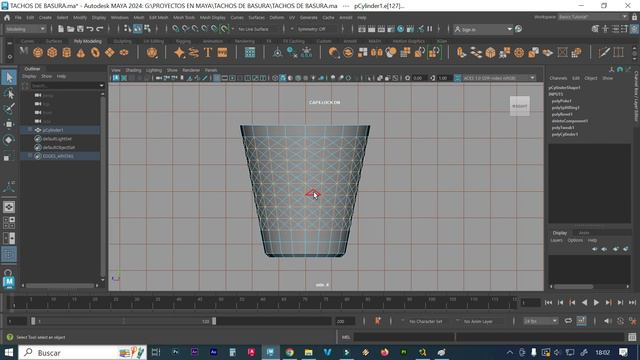Click the ViewCube front face
Image resolution: width=640 pixels, height=360 pixels.
[520, 106]
